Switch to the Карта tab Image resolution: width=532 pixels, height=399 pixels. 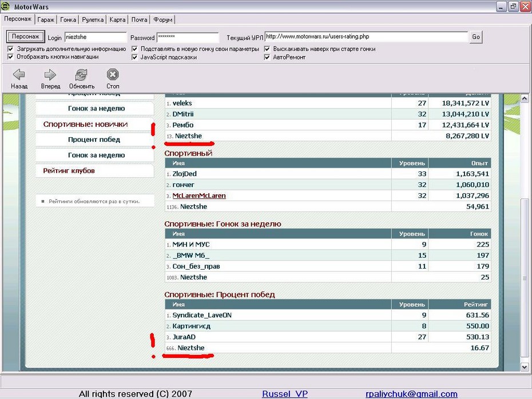click(x=117, y=19)
